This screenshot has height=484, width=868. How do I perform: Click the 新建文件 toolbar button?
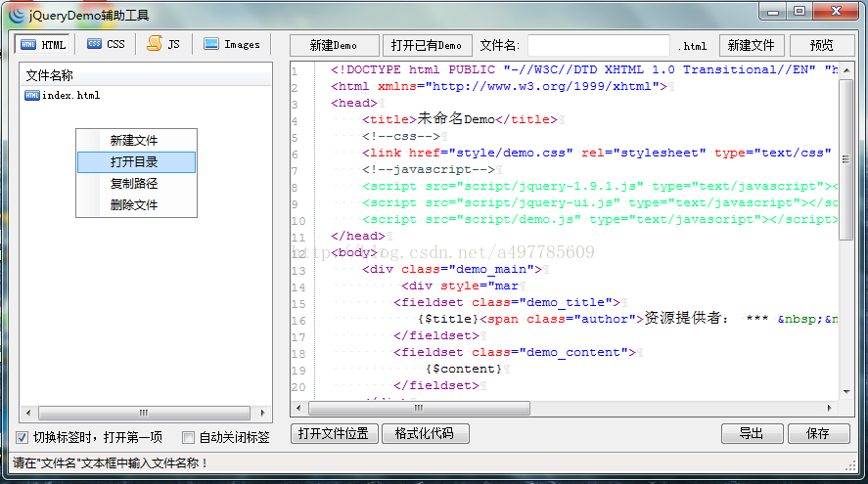[x=752, y=45]
